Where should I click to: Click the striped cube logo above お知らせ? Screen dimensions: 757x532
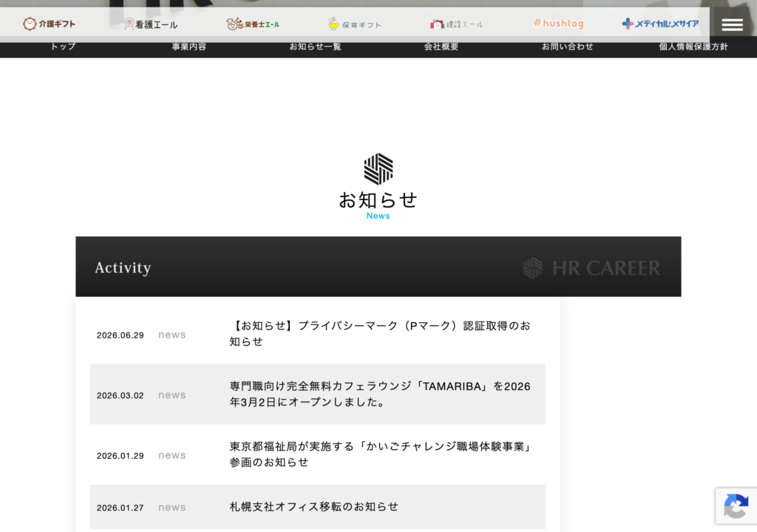pos(378,169)
